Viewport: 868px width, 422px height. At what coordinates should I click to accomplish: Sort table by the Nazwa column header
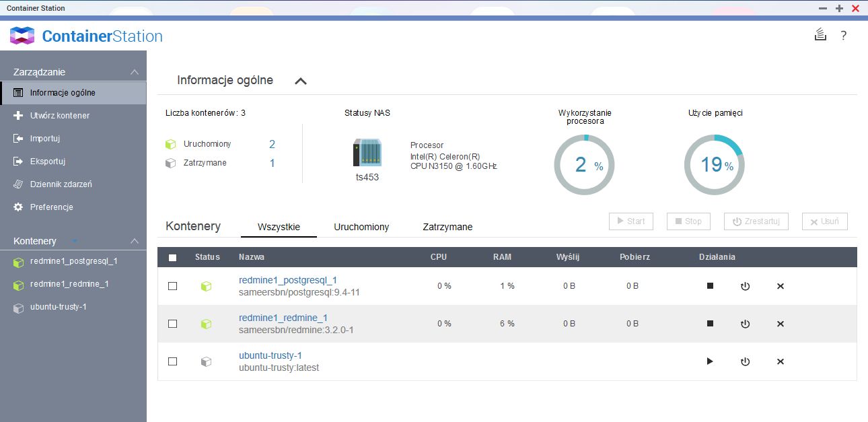252,257
